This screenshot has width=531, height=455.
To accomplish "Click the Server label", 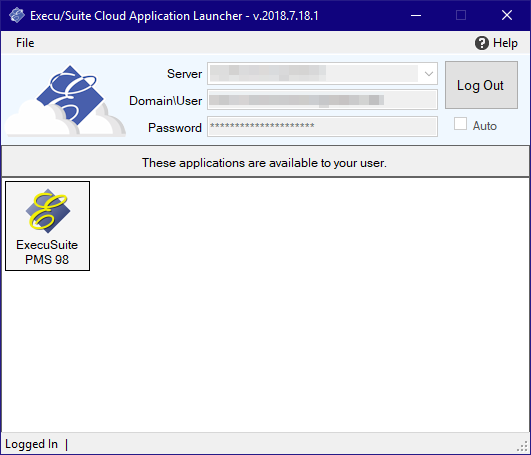I will 184,74.
